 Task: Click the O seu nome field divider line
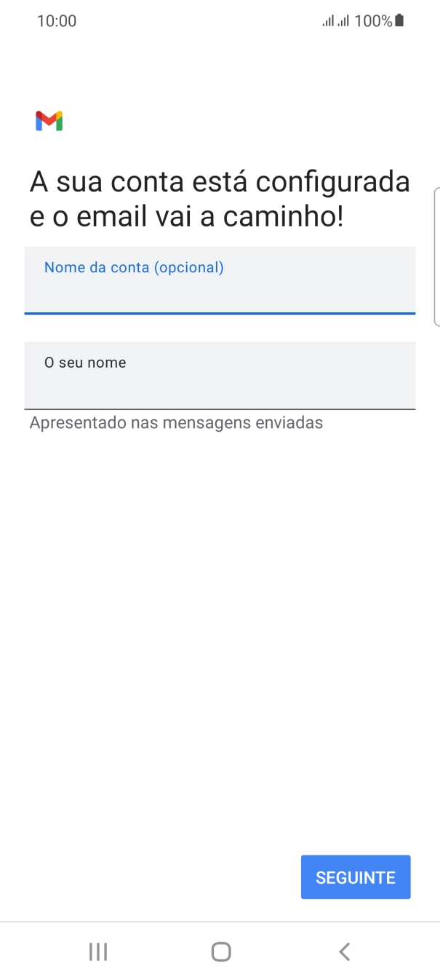[x=220, y=405]
